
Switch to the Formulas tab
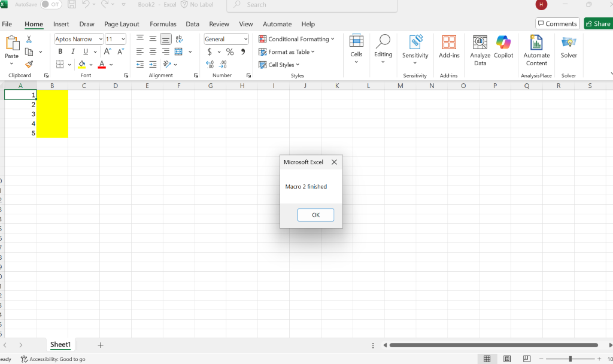163,24
